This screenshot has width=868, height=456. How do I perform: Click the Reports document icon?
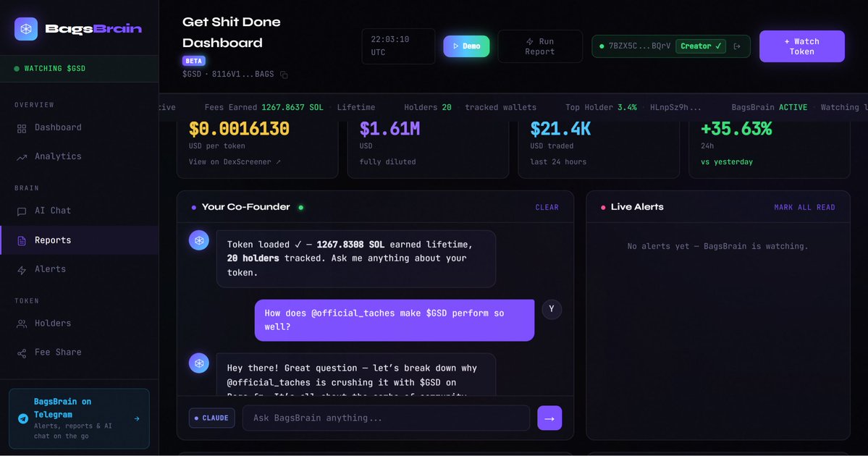coord(22,241)
